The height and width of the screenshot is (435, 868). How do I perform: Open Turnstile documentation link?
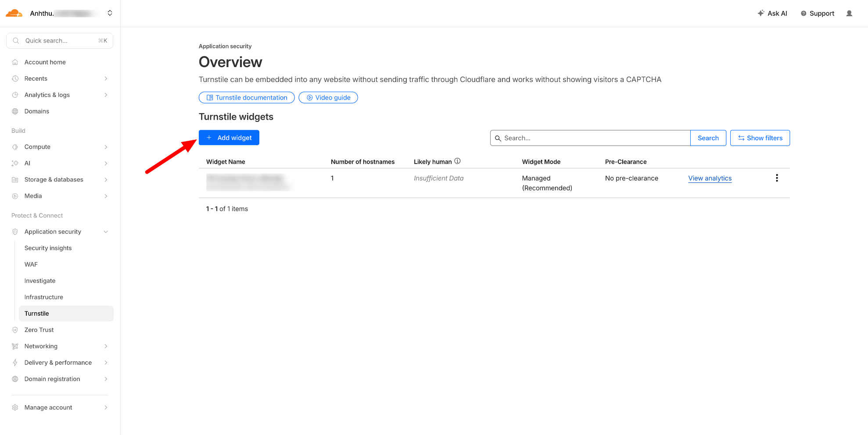point(247,97)
